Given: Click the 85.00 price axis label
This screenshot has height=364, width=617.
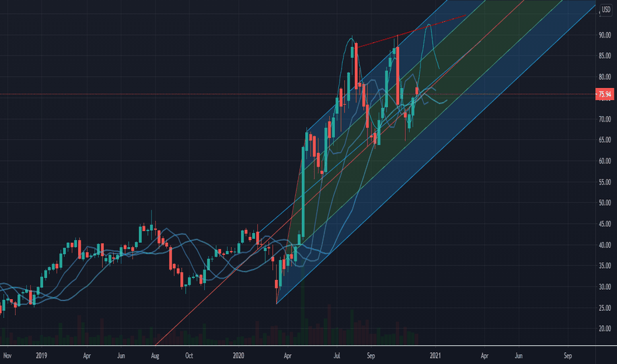Looking at the screenshot, I should pos(604,56).
